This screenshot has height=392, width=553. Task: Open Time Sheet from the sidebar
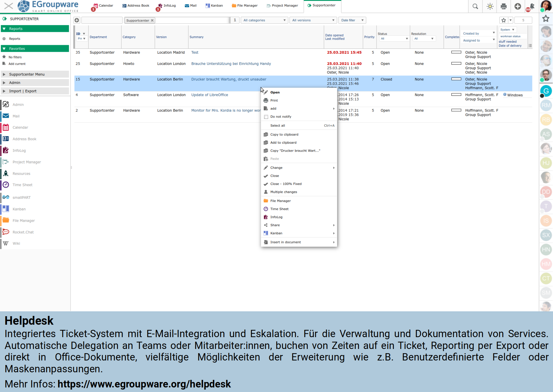click(x=22, y=185)
